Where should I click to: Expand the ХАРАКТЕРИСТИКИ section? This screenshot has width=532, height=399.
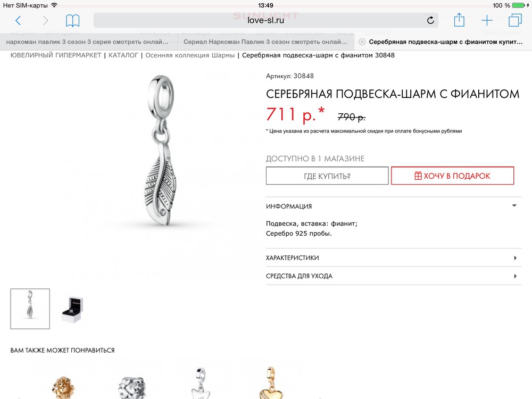(394, 258)
